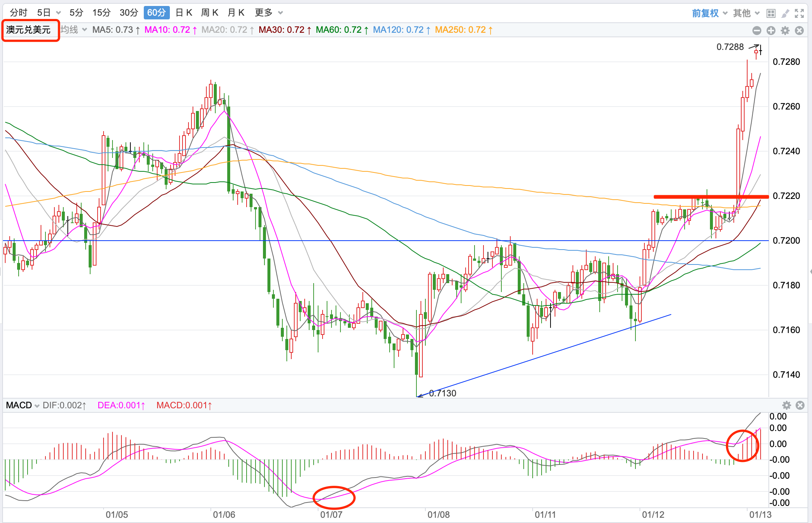This screenshot has width=812, height=523.
Task: Select the drawing brush tool
Action: click(785, 14)
